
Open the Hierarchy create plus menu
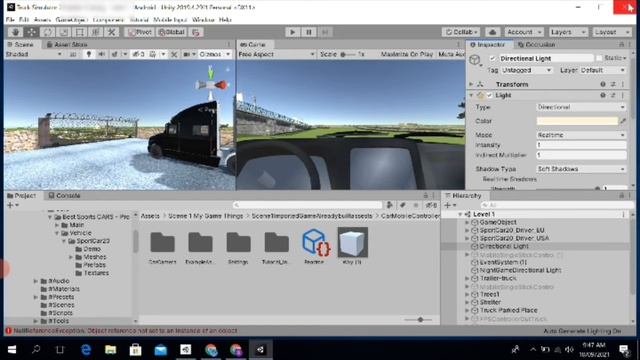(450, 205)
